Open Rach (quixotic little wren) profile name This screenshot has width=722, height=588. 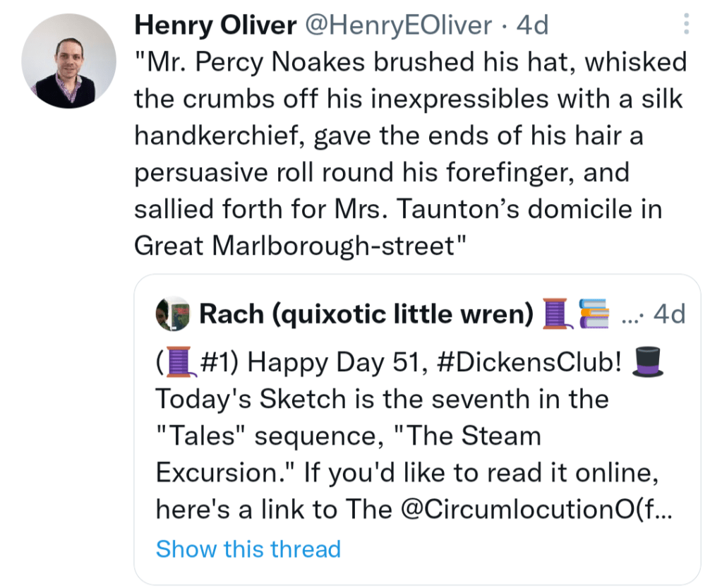coord(366,314)
